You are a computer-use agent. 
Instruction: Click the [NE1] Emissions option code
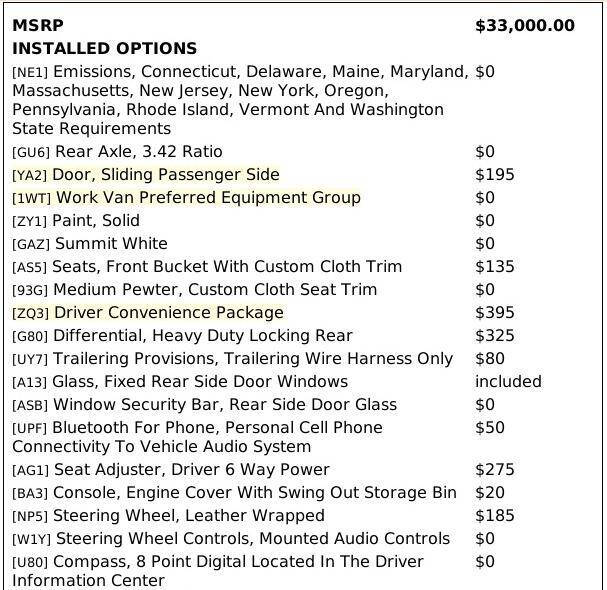coord(30,72)
